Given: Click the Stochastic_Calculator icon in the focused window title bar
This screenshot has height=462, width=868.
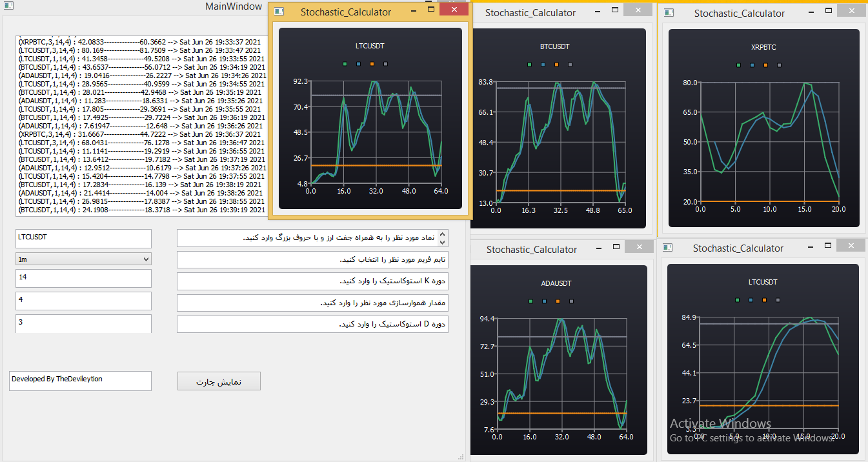Looking at the screenshot, I should click(x=278, y=11).
